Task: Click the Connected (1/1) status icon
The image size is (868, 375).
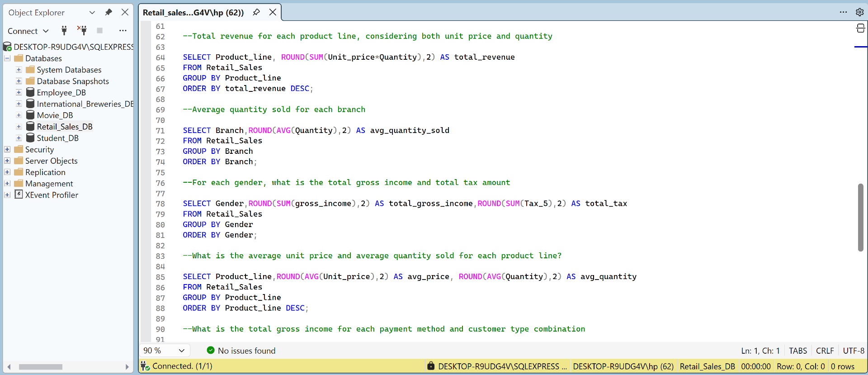Action: point(145,366)
